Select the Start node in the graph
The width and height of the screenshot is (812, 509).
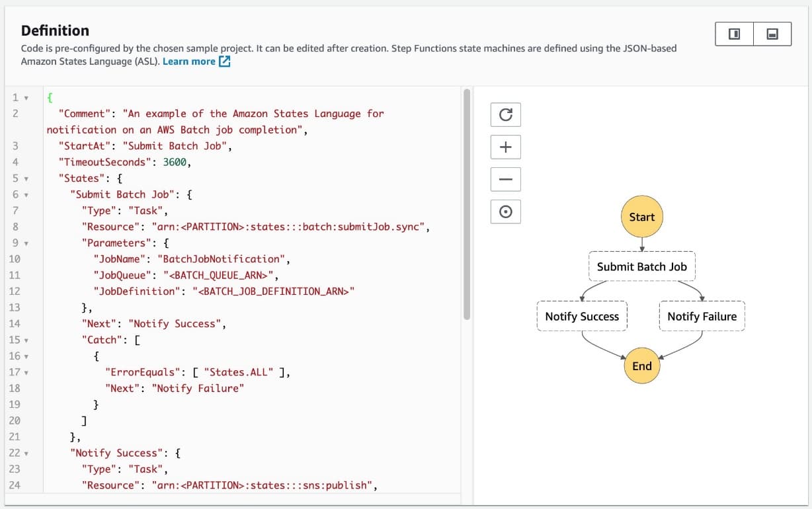641,217
